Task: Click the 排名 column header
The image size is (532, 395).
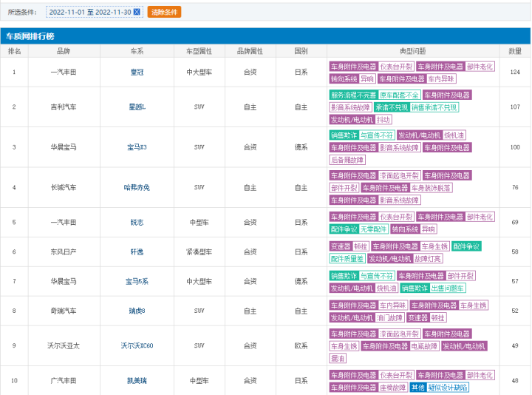Action: [x=14, y=51]
